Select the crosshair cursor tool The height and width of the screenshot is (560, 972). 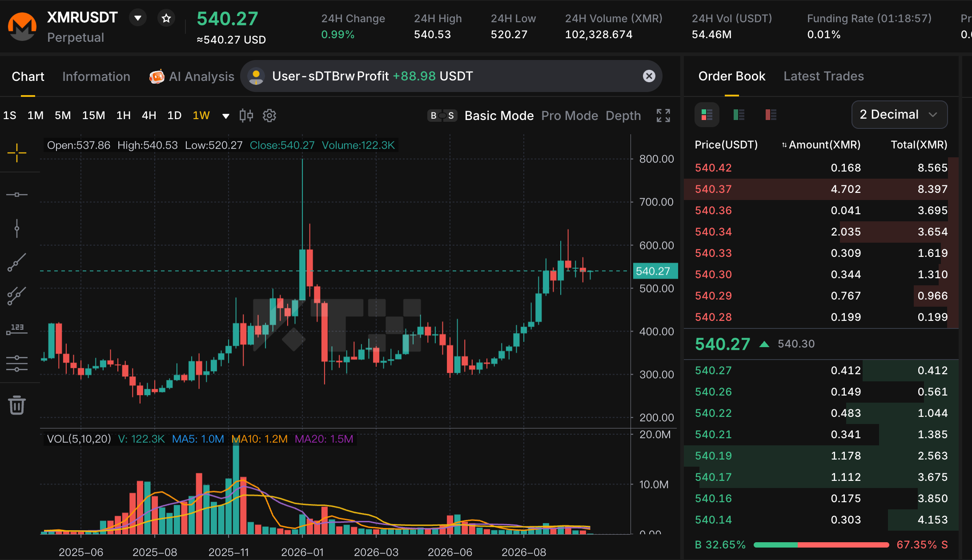[x=17, y=153]
